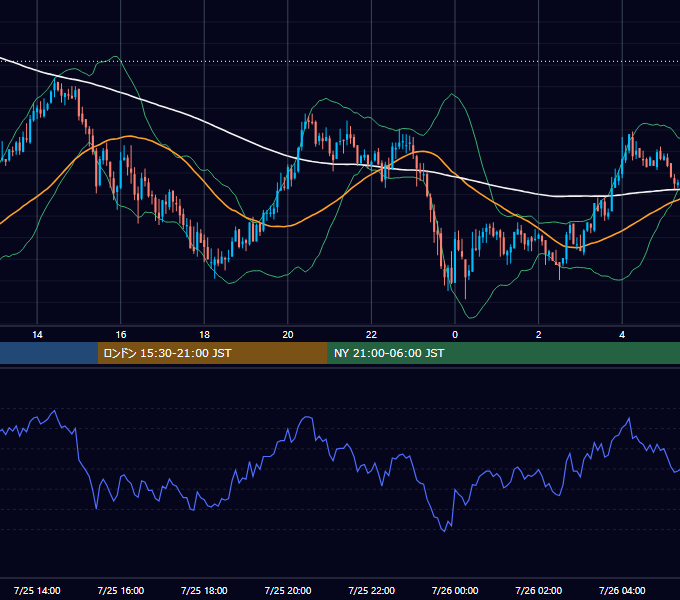Image resolution: width=680 pixels, height=600 pixels.
Task: Click the 16 hour axis label
Action: (x=121, y=335)
